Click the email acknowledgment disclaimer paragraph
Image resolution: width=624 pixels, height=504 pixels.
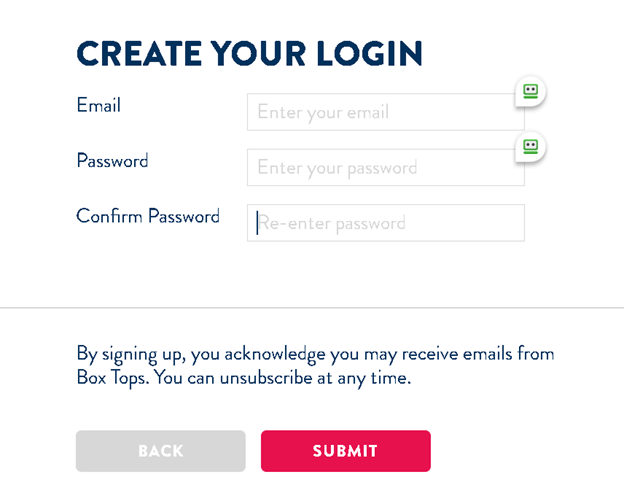click(x=315, y=366)
